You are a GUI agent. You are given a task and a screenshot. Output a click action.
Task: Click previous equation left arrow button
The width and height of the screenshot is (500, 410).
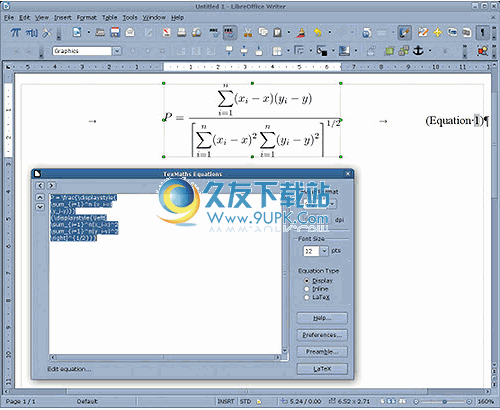pyautogui.click(x=40, y=186)
